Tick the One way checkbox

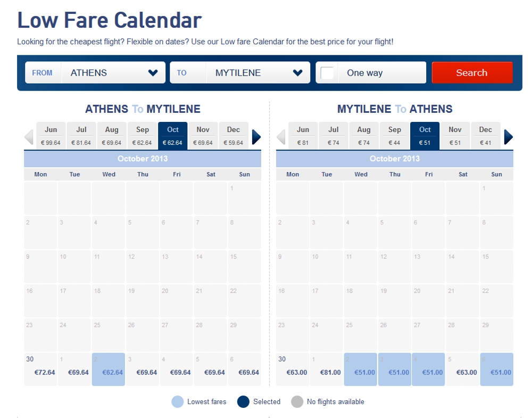tap(327, 72)
